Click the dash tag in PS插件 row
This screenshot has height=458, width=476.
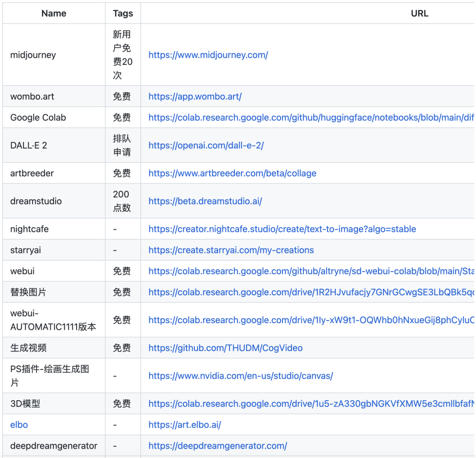[115, 376]
